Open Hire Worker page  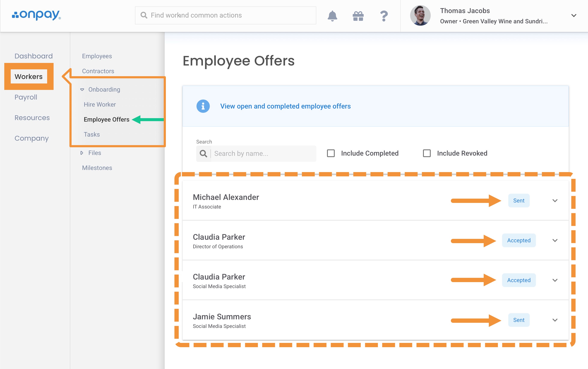[100, 104]
